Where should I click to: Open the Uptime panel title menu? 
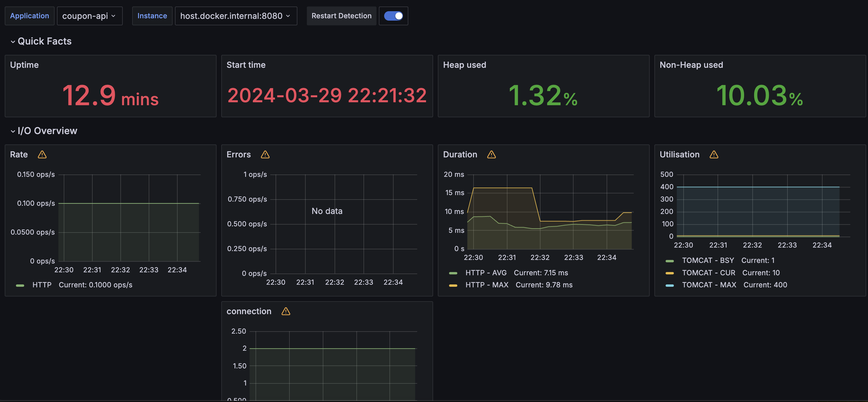pyautogui.click(x=24, y=65)
